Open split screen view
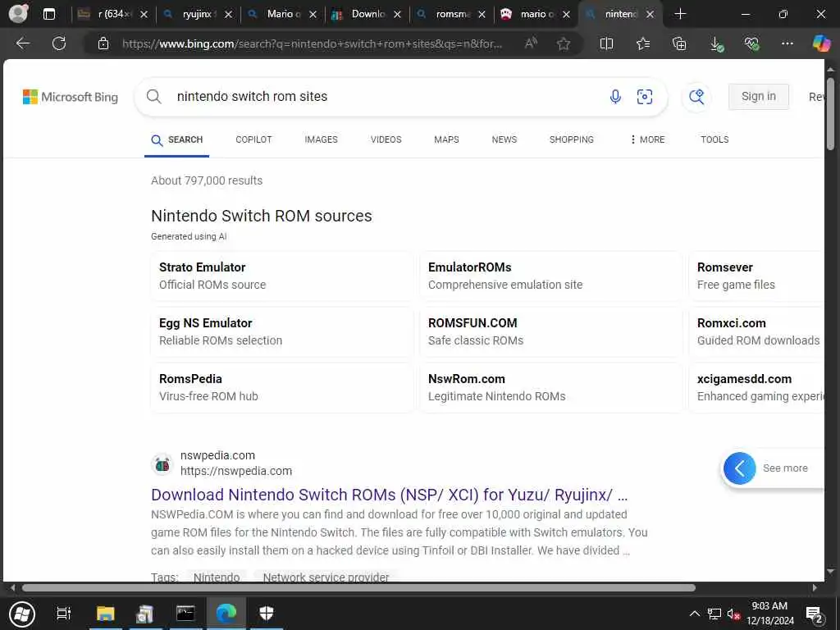 [606, 43]
